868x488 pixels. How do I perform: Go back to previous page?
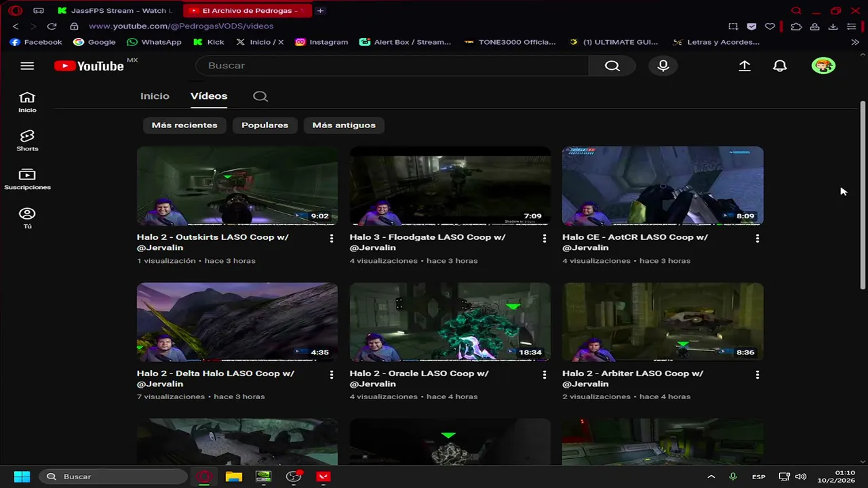(15, 26)
